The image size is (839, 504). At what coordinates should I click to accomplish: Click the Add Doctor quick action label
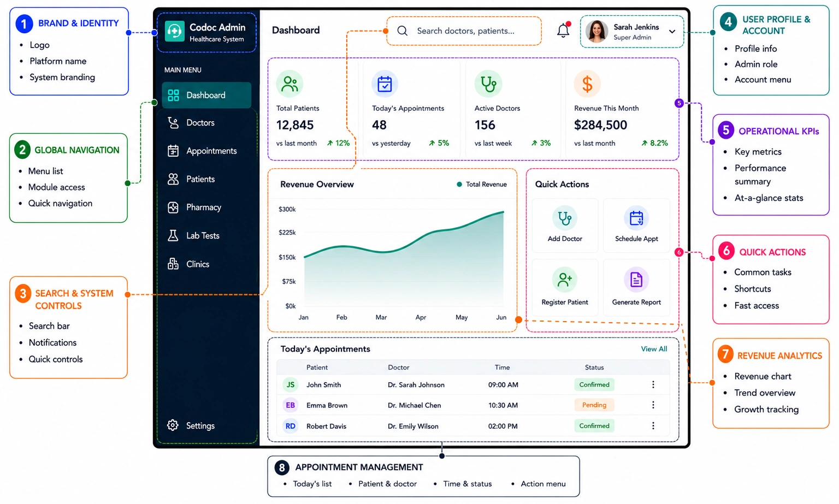pyautogui.click(x=565, y=239)
